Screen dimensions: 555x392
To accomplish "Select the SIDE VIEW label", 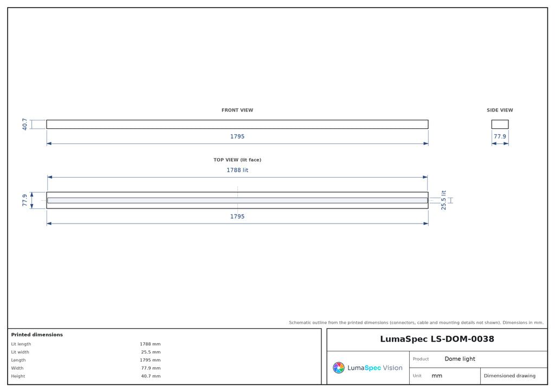I will point(499,110).
